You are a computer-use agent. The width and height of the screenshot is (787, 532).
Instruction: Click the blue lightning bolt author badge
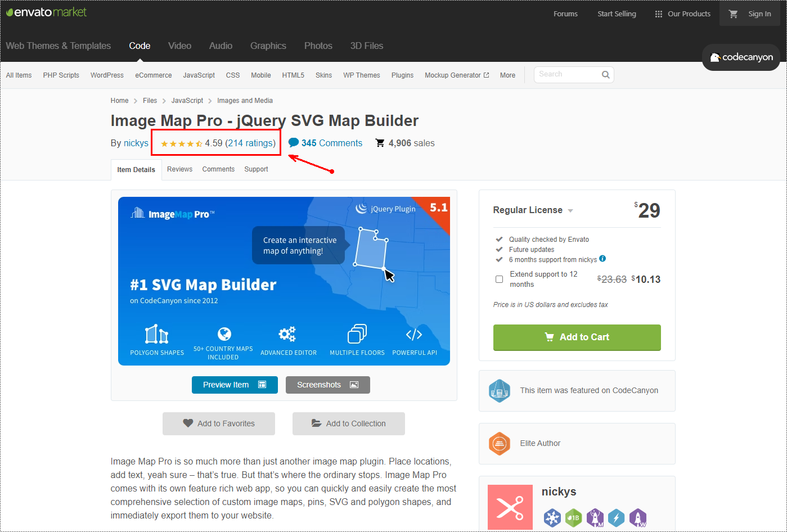(617, 517)
